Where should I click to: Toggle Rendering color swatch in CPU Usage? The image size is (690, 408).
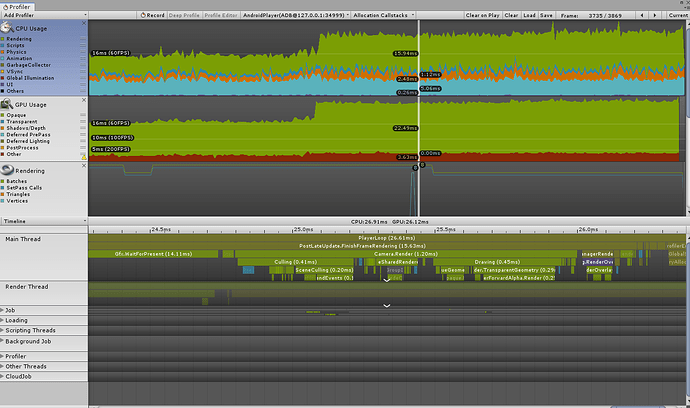coord(3,39)
